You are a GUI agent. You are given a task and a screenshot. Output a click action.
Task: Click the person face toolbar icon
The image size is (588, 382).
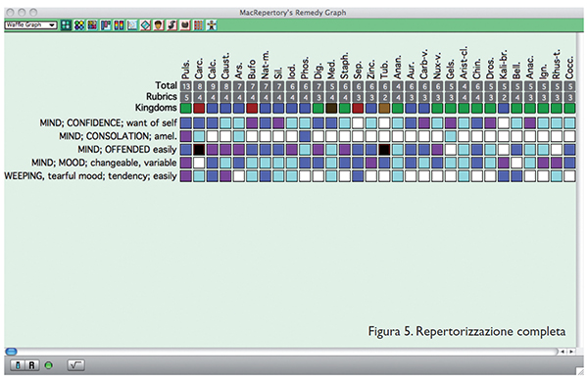pos(159,25)
